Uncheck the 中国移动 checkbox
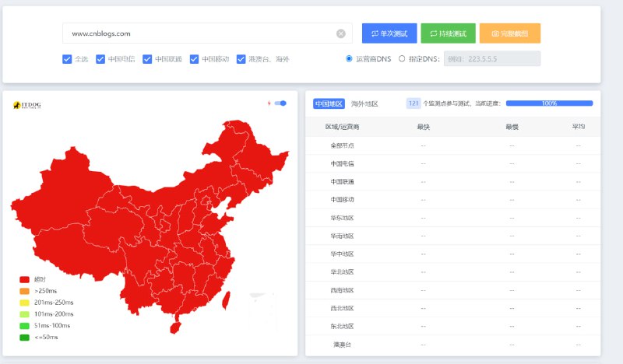623x364 pixels. [x=194, y=59]
